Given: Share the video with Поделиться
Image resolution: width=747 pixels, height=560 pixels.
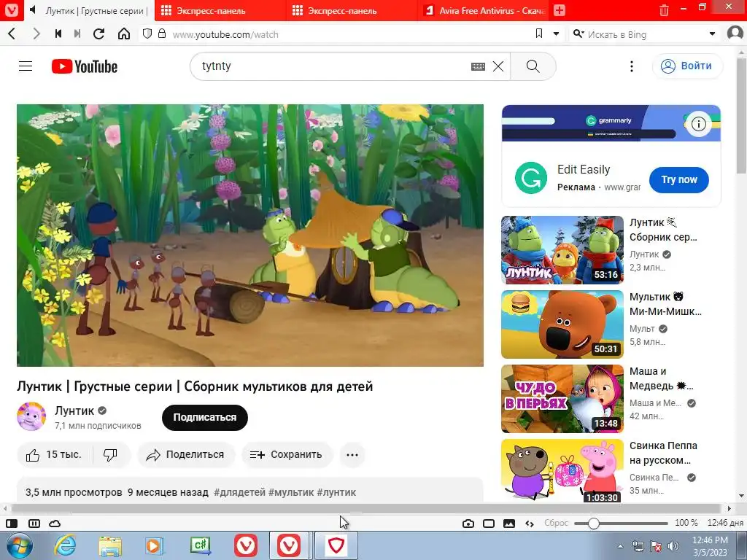Looking at the screenshot, I should pyautogui.click(x=186, y=455).
